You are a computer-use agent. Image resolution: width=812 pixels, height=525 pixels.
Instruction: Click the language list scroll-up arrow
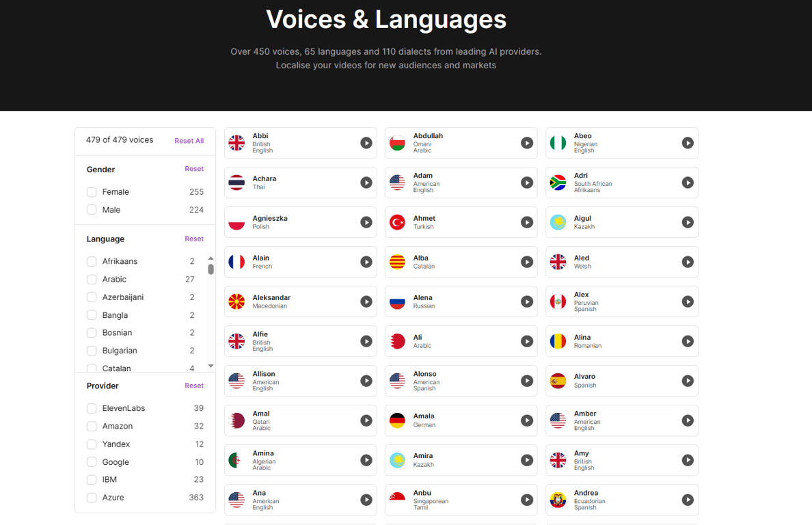211,258
